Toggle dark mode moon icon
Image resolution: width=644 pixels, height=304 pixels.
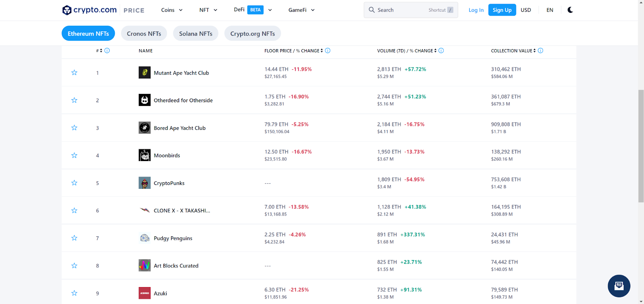570,10
